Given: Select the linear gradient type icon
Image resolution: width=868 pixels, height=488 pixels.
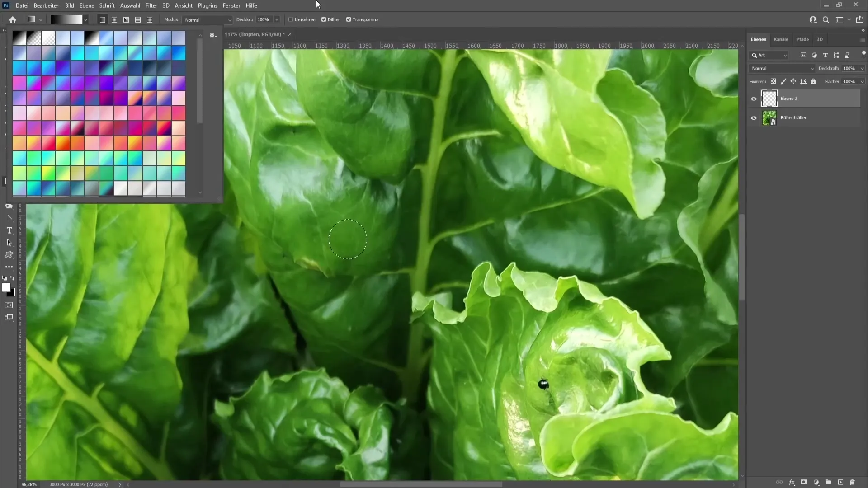Looking at the screenshot, I should (x=103, y=19).
